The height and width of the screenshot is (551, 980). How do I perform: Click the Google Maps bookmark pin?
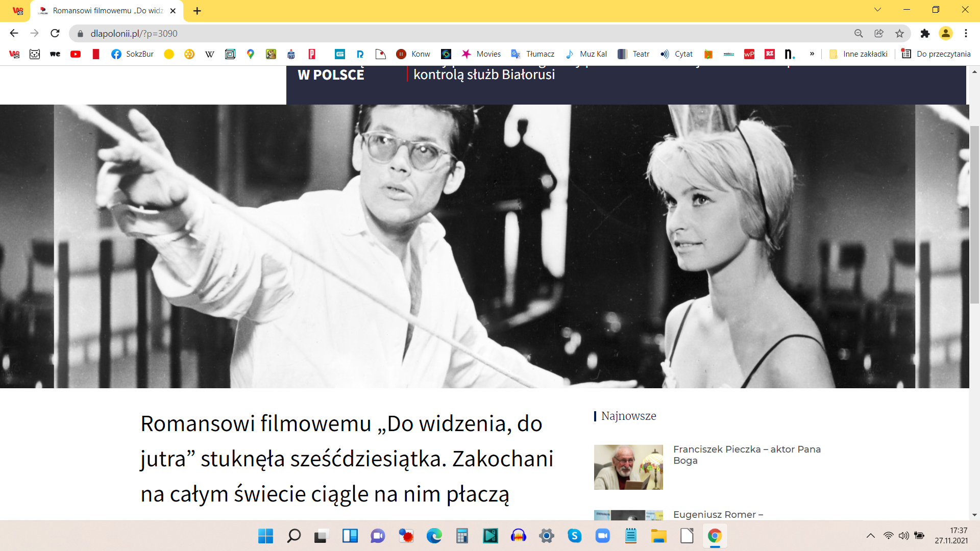[x=250, y=54]
